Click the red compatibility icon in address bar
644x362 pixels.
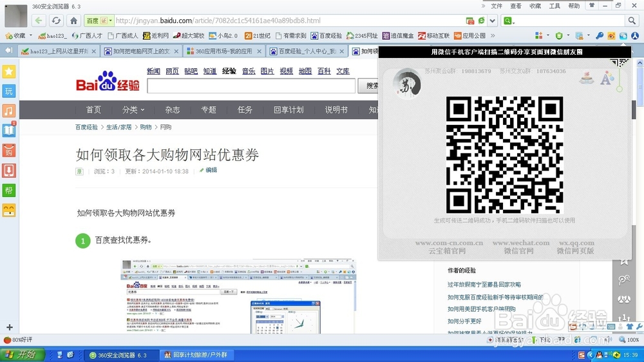(x=470, y=21)
